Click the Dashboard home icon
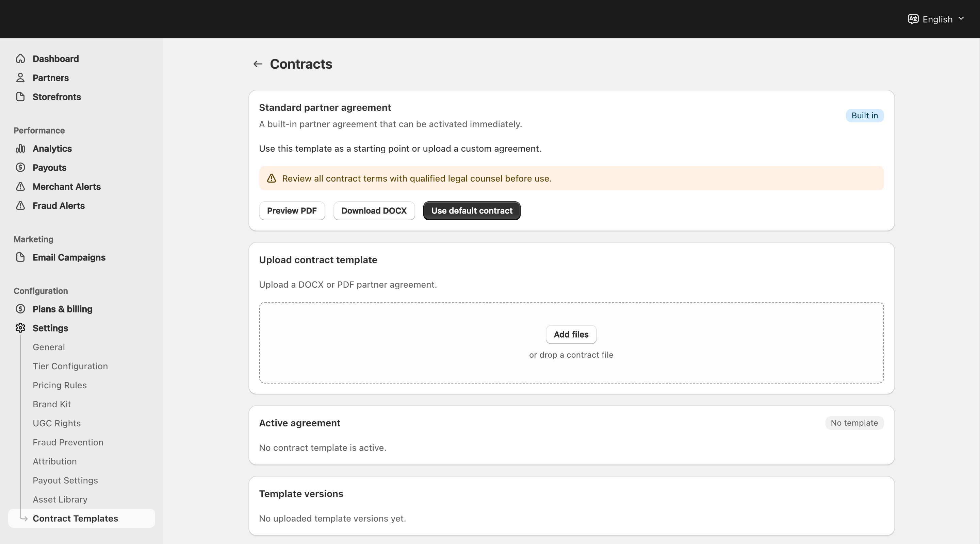Viewport: 980px width, 544px height. [x=20, y=58]
